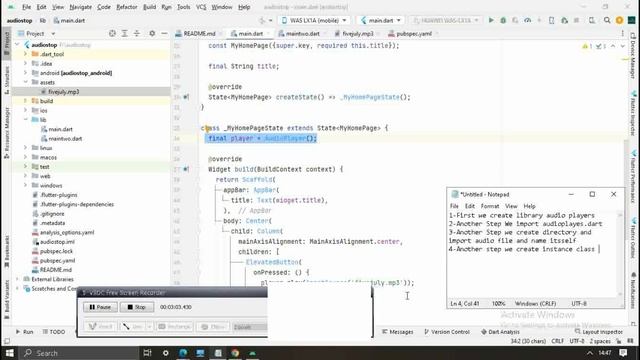Open the profiler icon in the toolbar

click(x=528, y=20)
